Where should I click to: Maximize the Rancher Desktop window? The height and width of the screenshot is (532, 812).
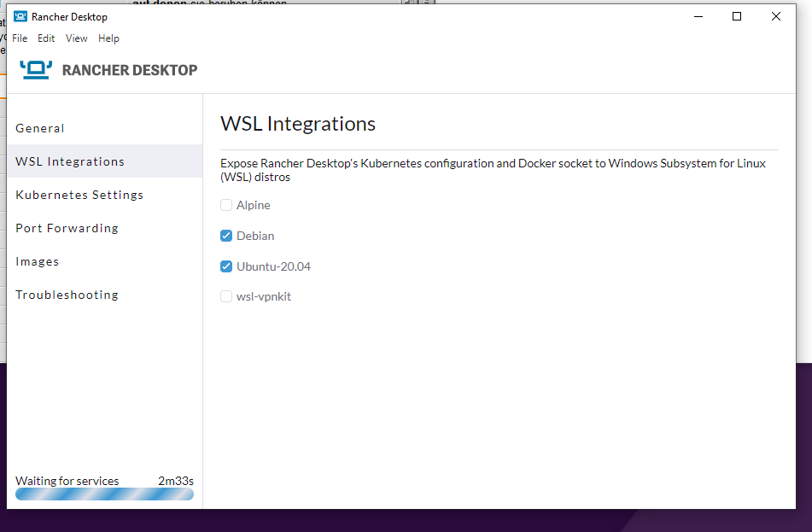click(737, 16)
